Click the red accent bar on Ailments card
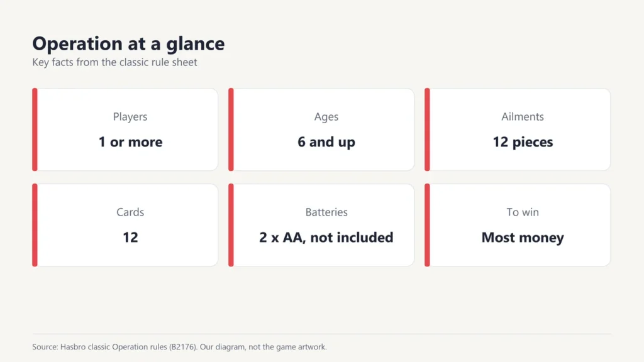This screenshot has width=644, height=362. click(x=427, y=129)
